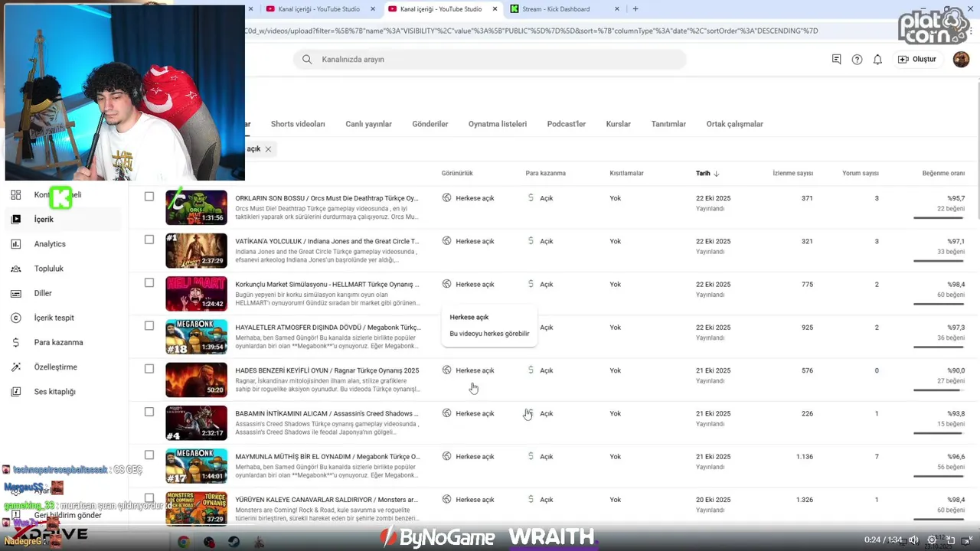The image size is (980, 551).
Task: Open Analytics from the sidebar
Action: click(x=50, y=244)
